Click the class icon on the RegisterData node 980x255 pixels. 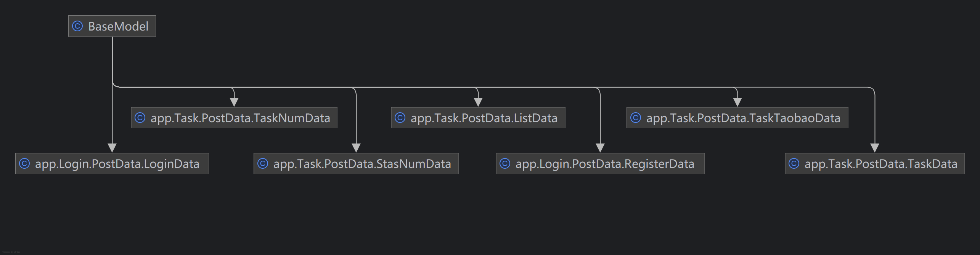505,163
